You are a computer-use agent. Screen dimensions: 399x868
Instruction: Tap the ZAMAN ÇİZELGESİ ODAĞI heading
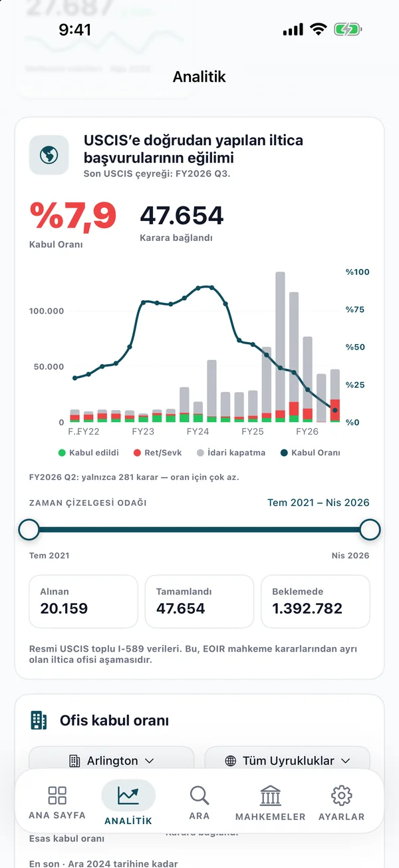[x=88, y=503]
